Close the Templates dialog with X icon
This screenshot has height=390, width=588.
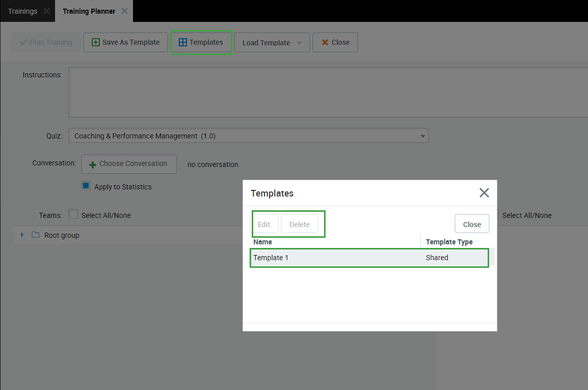tap(484, 192)
